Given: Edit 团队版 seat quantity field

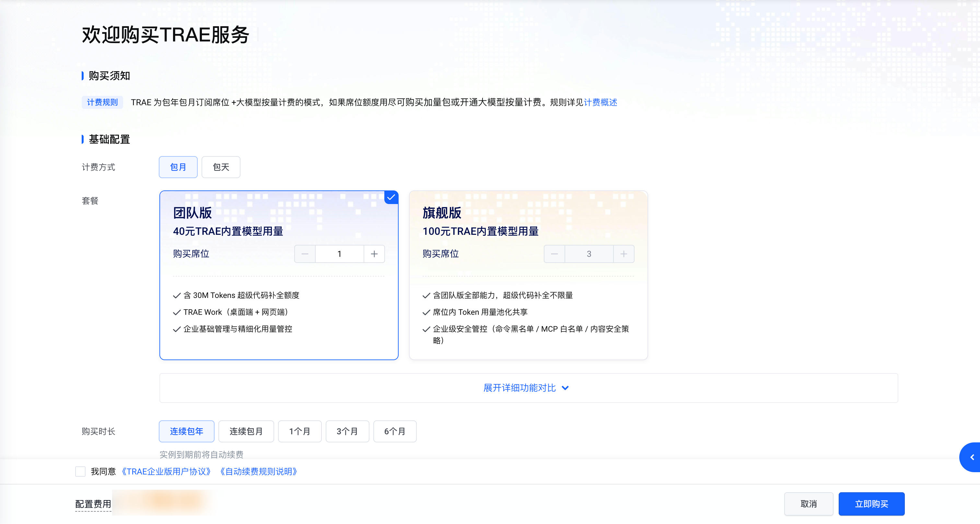Looking at the screenshot, I should (x=339, y=254).
